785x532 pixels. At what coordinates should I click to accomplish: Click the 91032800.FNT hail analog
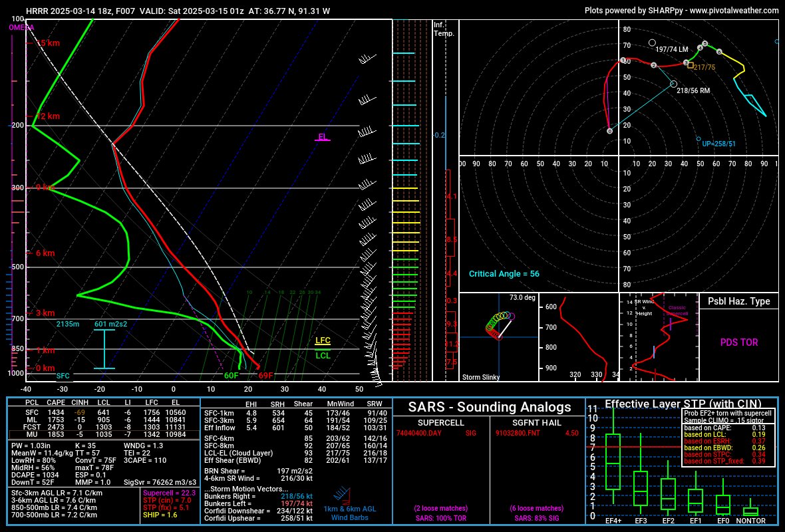(518, 433)
